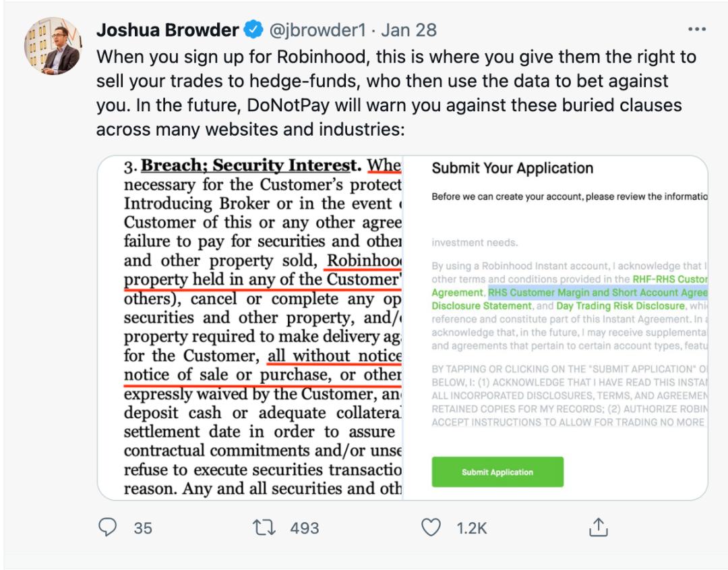Click the 493 retweets count
Viewport: 728px width, 570px height.
click(x=304, y=528)
